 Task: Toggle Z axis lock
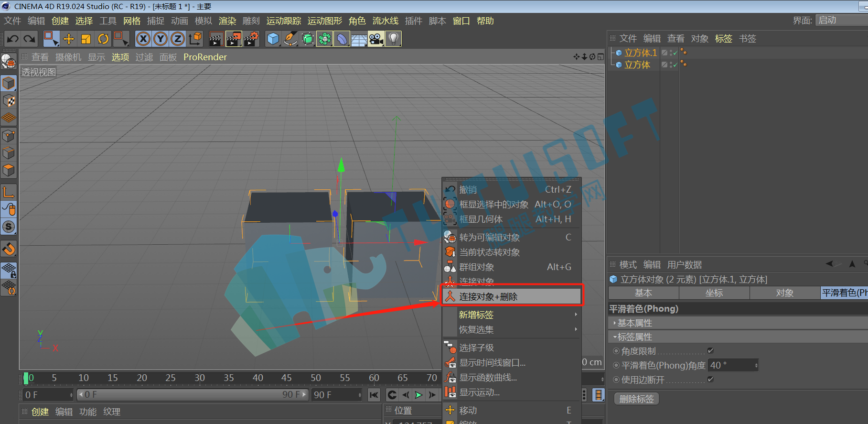pos(178,39)
